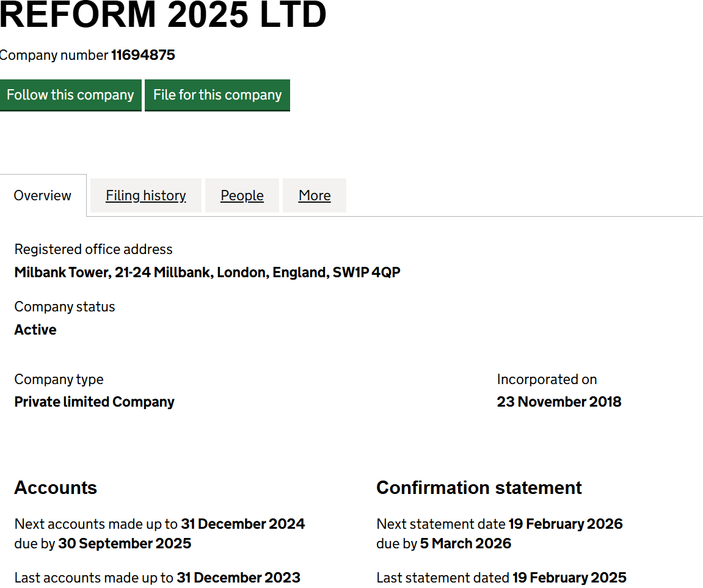Click the Active company status value

point(35,330)
